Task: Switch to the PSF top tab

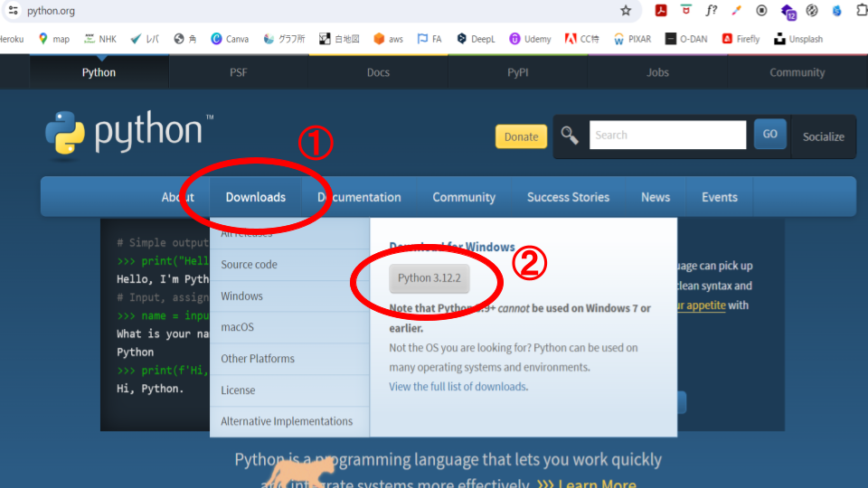Action: [239, 72]
